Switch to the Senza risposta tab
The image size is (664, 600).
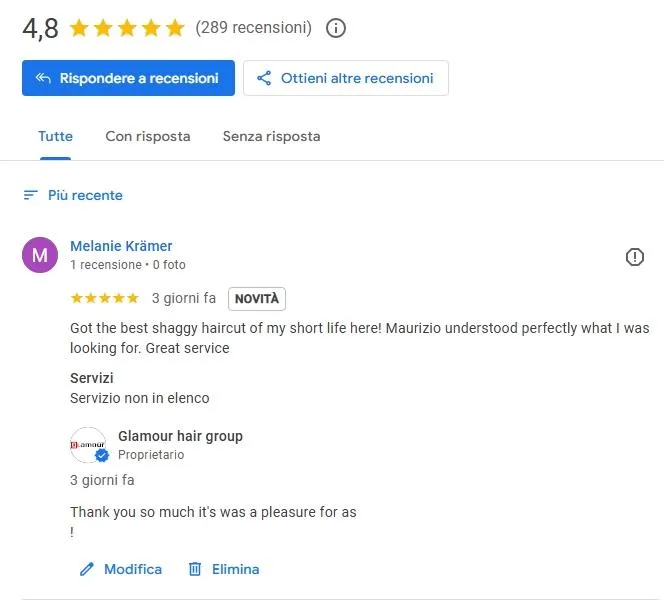click(x=271, y=136)
